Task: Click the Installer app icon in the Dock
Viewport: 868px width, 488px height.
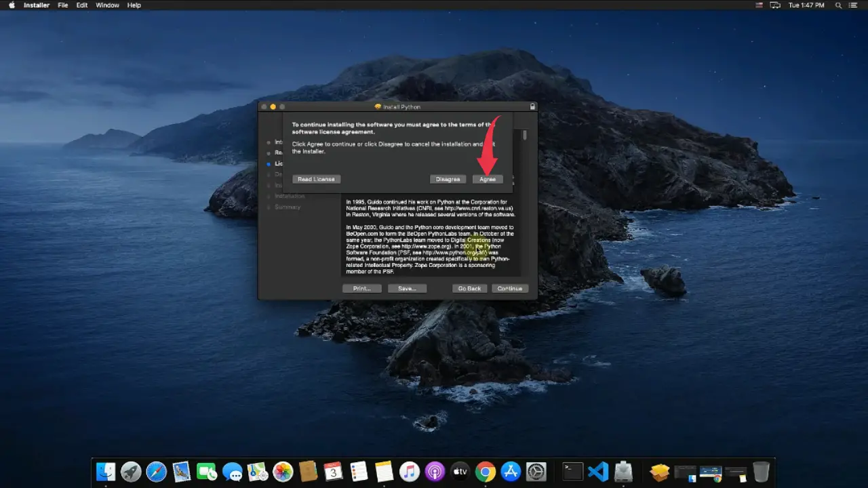Action: [x=623, y=471]
